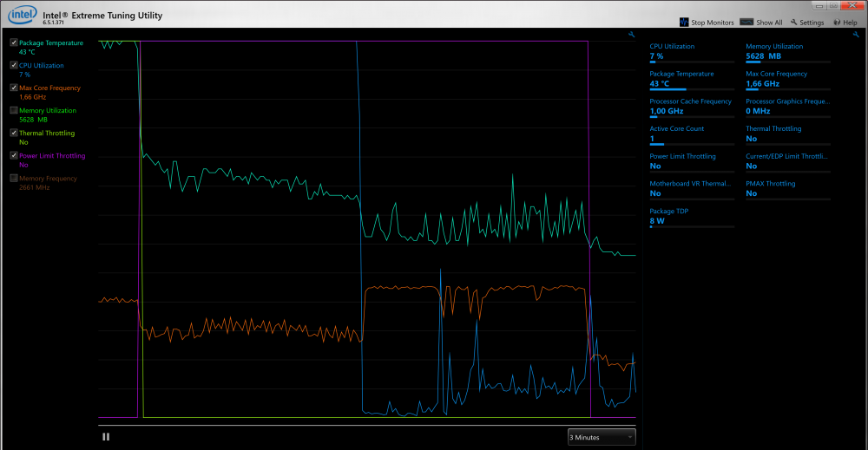Click Package Temperature 43 °C bar in monitor panel

point(692,89)
